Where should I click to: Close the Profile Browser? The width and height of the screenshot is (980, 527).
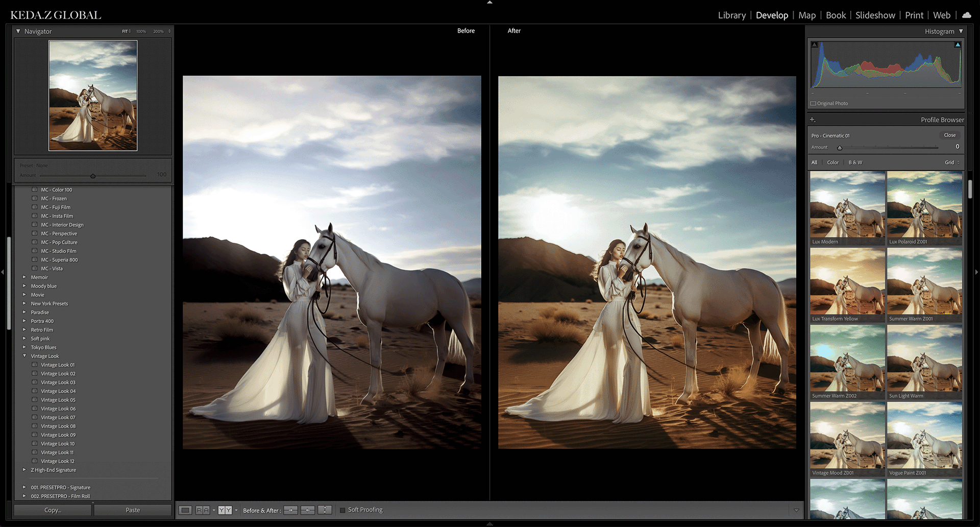[x=949, y=135]
